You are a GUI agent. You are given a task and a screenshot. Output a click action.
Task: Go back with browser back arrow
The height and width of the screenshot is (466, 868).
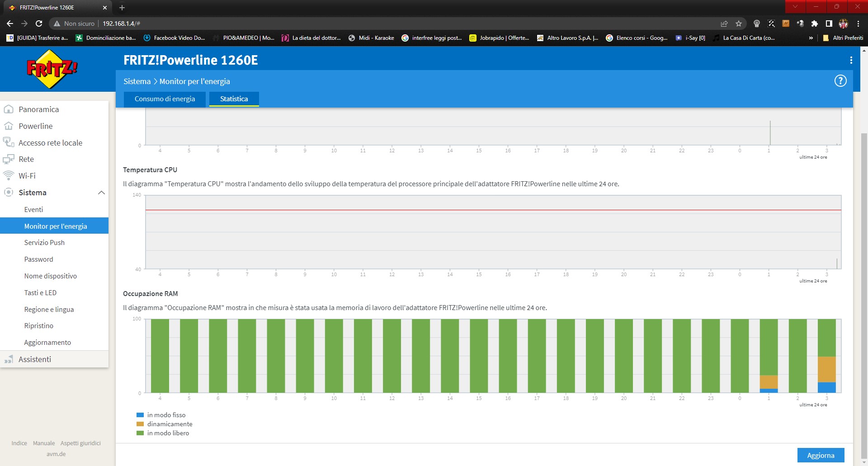(10, 24)
